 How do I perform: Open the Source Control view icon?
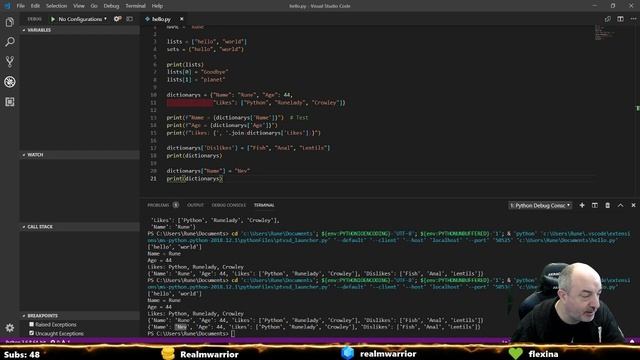10,62
